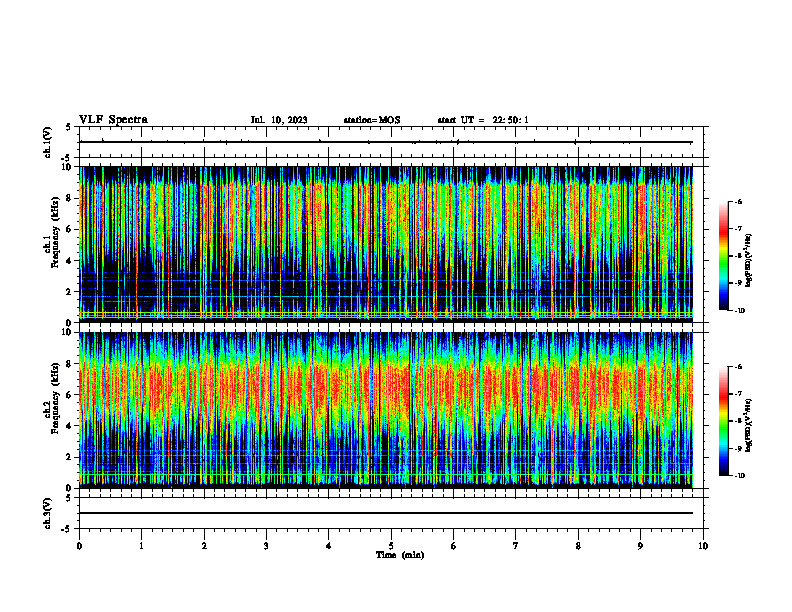Select the date text "Jul. 10, 2023"

click(279, 120)
